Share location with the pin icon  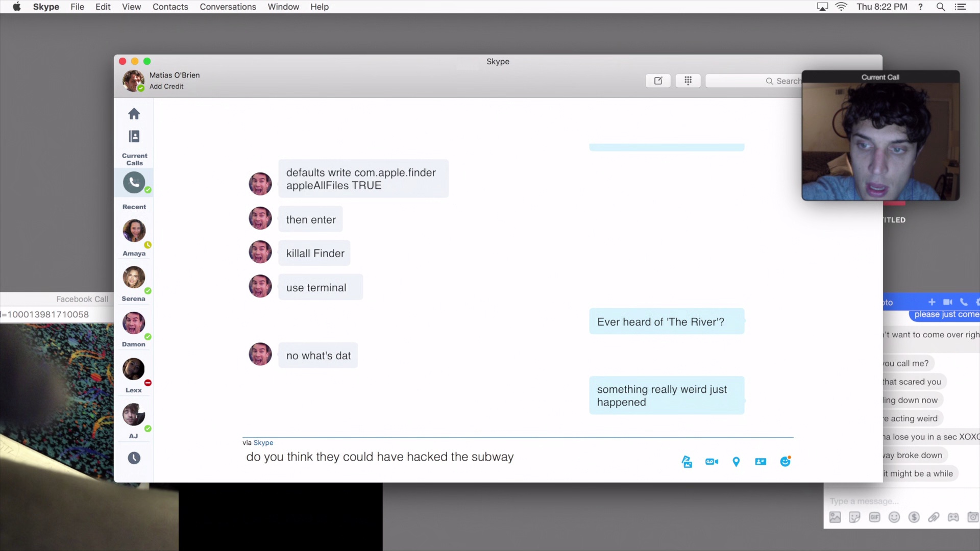(736, 462)
